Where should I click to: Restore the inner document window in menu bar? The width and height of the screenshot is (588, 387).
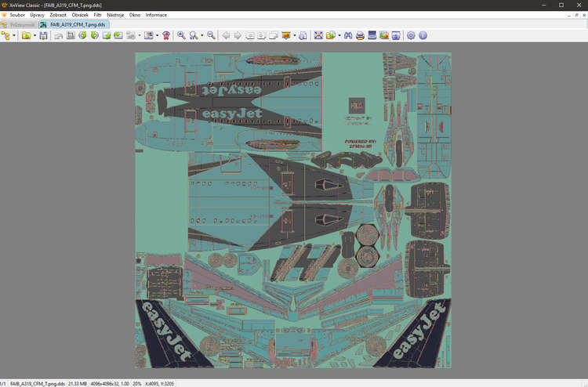pos(577,15)
